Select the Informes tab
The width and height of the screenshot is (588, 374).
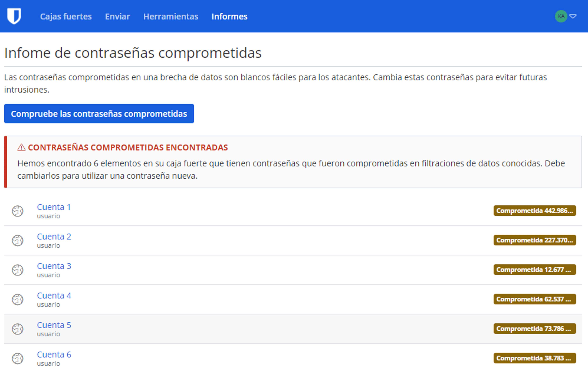[229, 16]
